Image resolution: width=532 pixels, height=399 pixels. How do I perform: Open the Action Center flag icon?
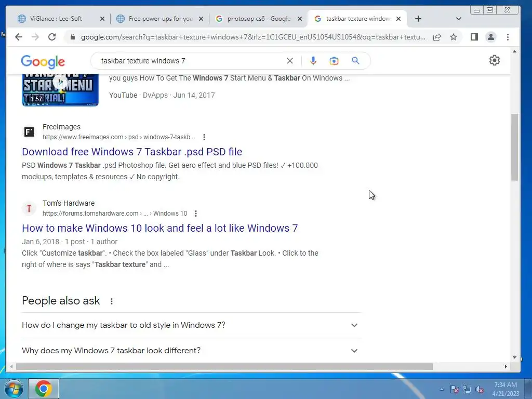point(455,389)
